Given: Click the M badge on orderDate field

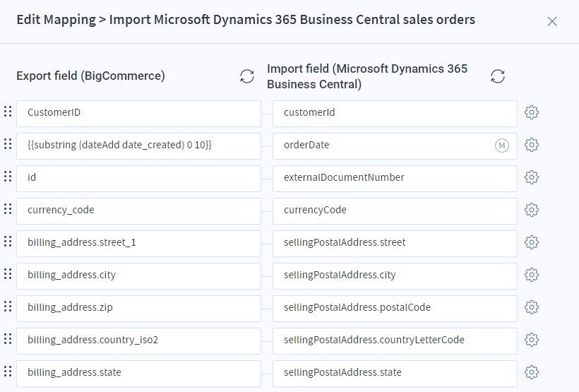Looking at the screenshot, I should click(x=501, y=145).
